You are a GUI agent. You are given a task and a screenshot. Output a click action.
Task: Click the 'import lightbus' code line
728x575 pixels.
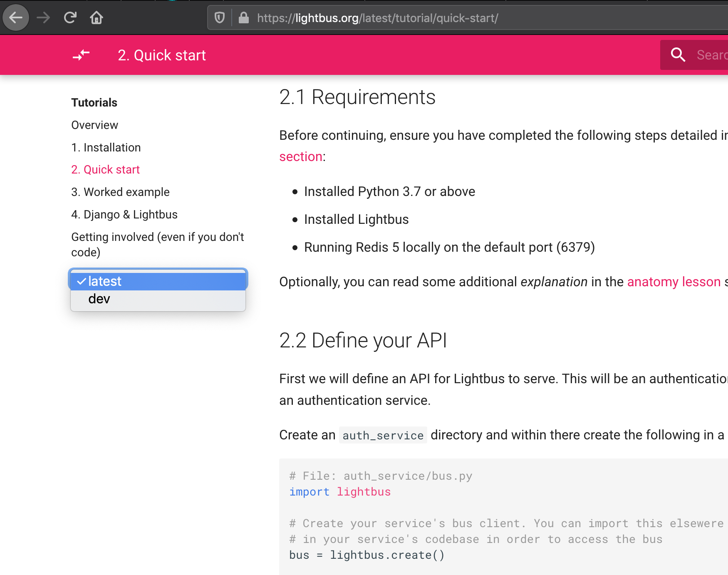click(x=340, y=492)
